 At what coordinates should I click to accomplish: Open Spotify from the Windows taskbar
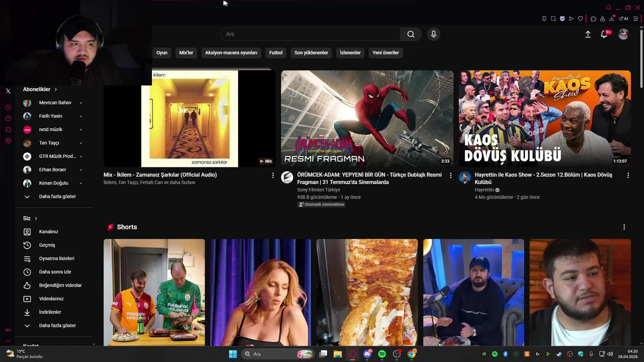click(382, 354)
